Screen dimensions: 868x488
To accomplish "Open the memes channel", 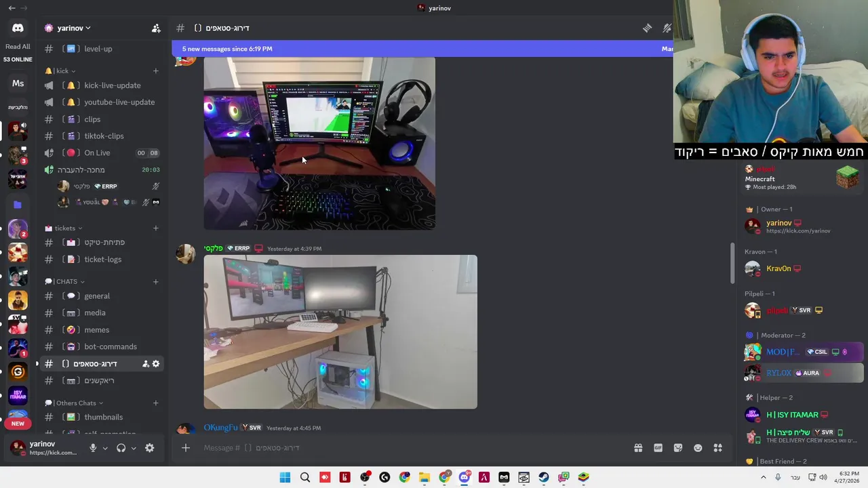I will tap(102, 329).
